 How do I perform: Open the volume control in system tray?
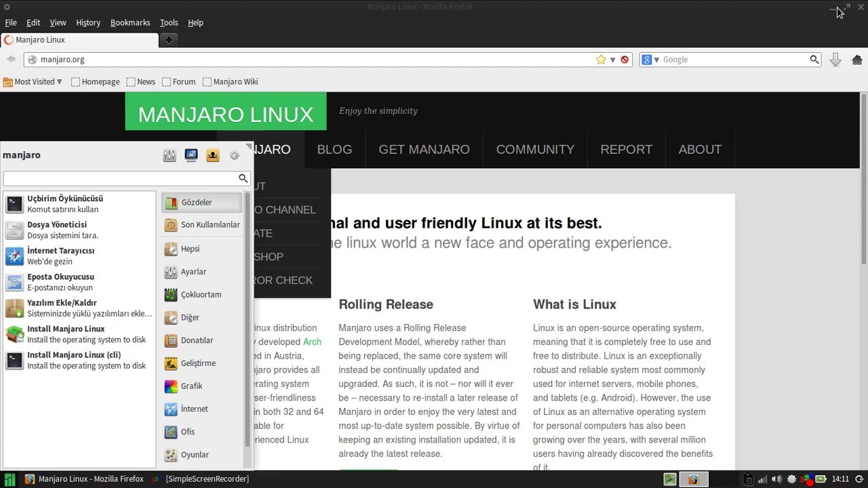(776, 479)
